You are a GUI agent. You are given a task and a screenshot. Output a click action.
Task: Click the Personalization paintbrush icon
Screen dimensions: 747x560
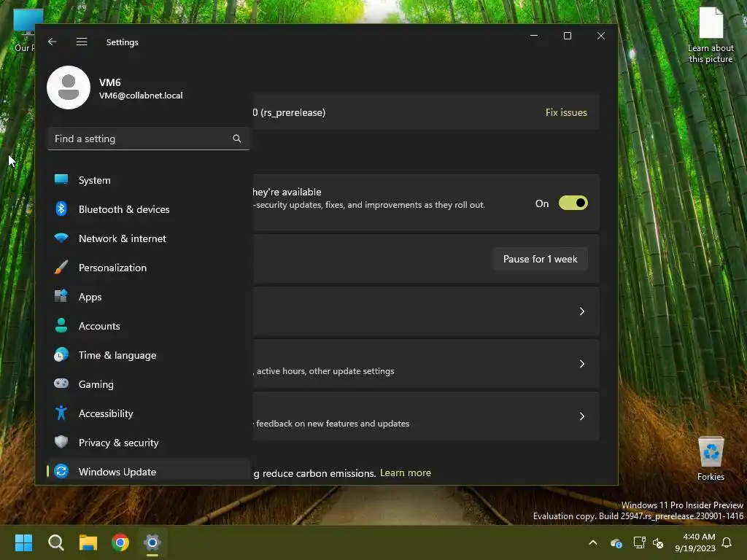61,267
